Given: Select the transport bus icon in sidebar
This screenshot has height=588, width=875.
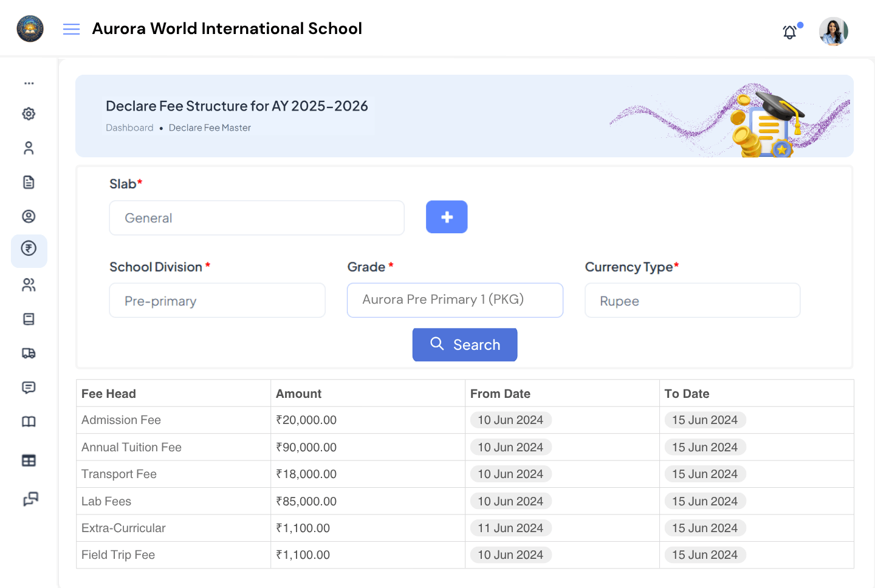Looking at the screenshot, I should (29, 353).
